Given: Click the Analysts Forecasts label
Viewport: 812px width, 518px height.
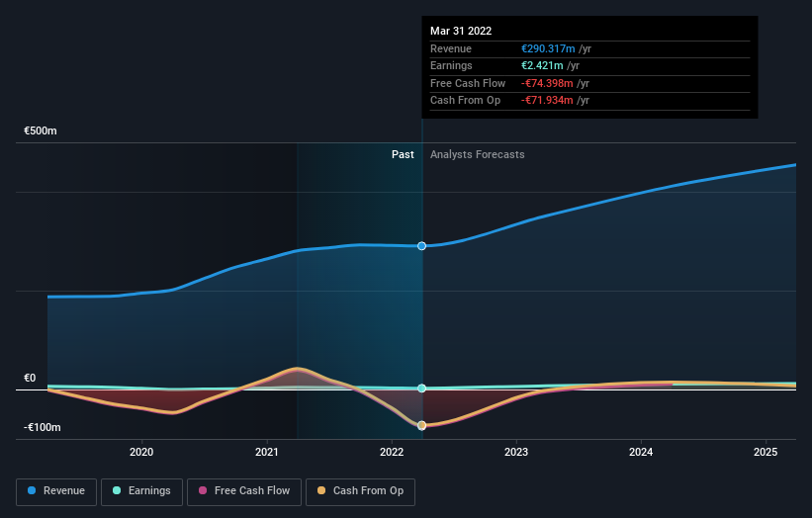Looking at the screenshot, I should [478, 155].
